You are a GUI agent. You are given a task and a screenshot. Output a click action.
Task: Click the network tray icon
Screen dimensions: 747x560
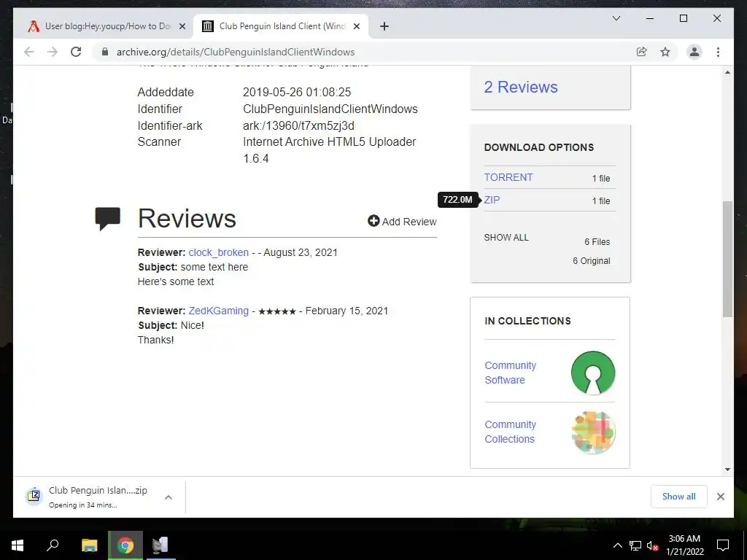point(635,545)
